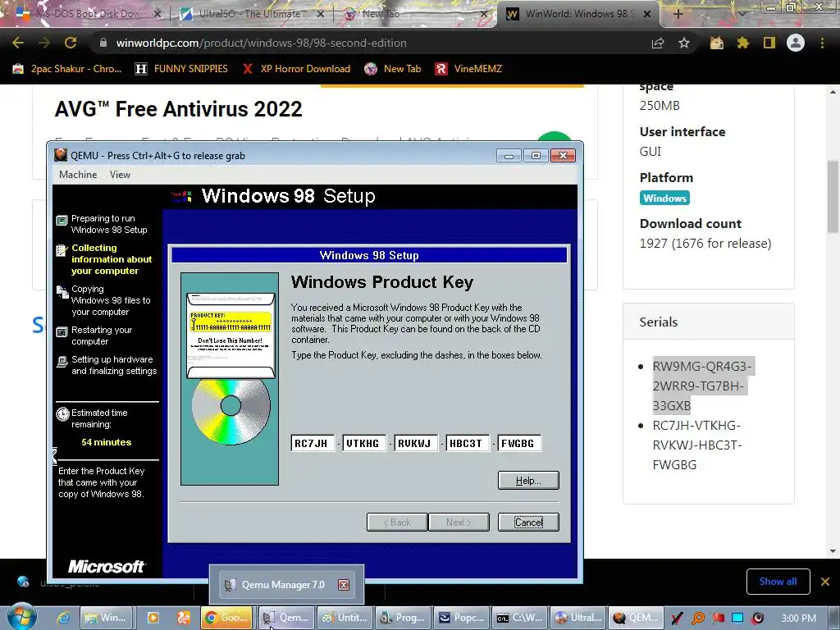This screenshot has width=840, height=630.
Task: Switch to the New Tab browser tab
Action: click(413, 14)
